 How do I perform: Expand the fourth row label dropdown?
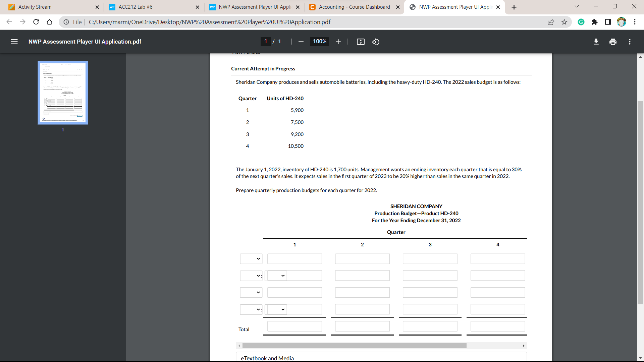click(x=250, y=309)
